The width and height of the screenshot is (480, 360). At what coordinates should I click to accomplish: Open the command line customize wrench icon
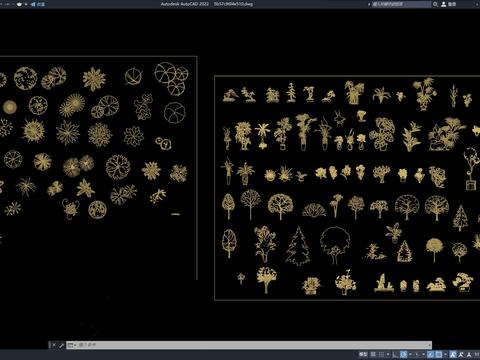61,345
